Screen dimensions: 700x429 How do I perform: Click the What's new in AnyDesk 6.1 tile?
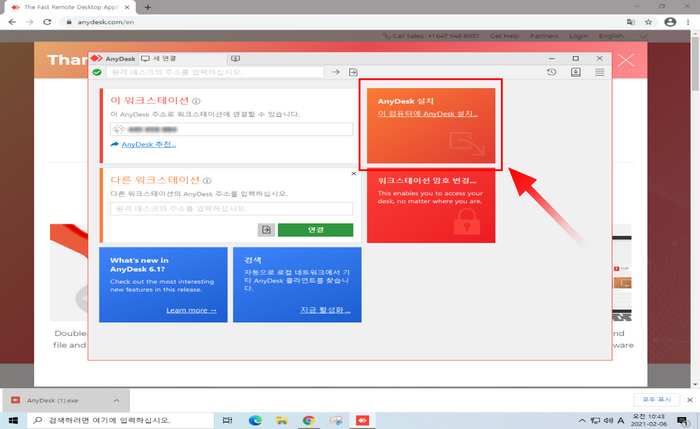click(163, 285)
